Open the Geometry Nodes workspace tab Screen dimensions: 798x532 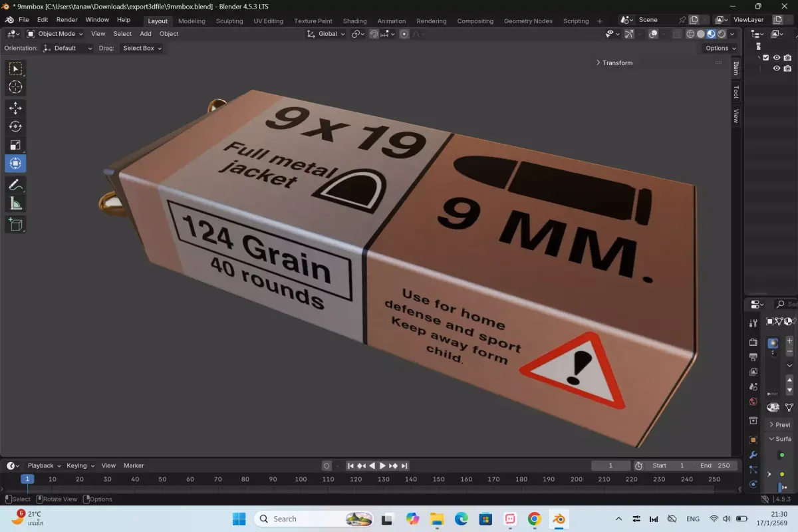(x=528, y=21)
